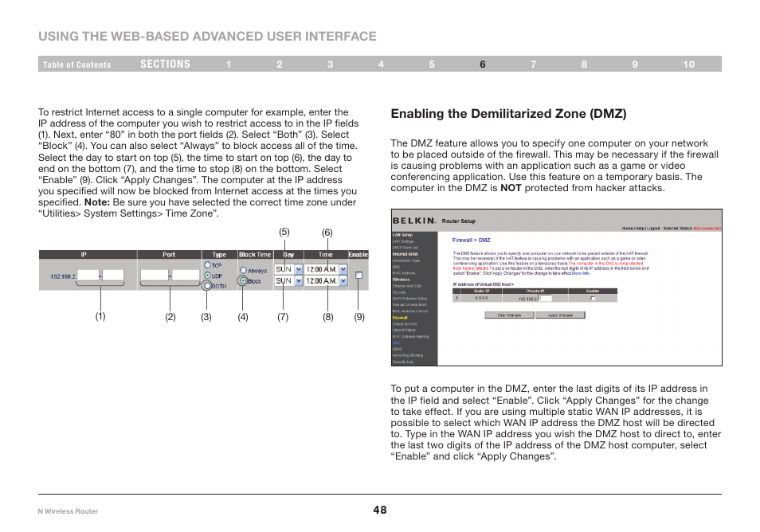Open DNS in router sidebar

[396, 267]
